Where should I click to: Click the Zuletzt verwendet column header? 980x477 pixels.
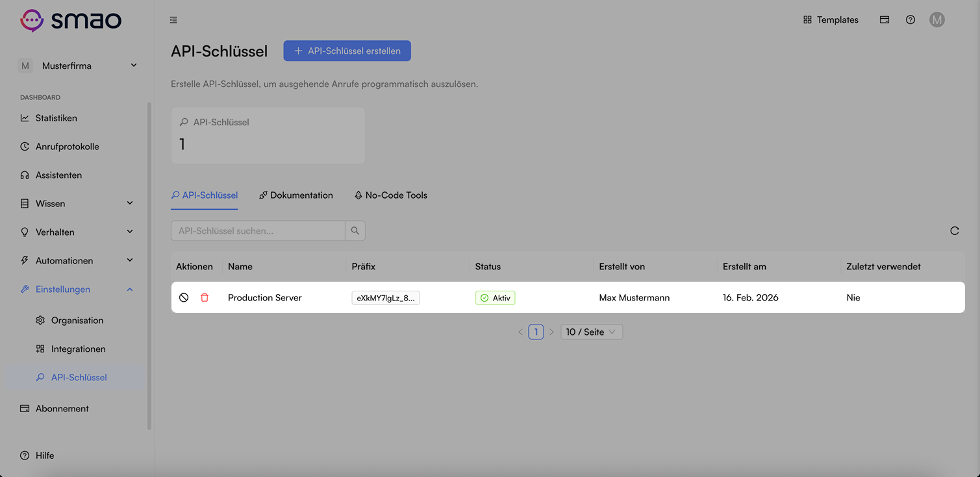[x=883, y=267]
